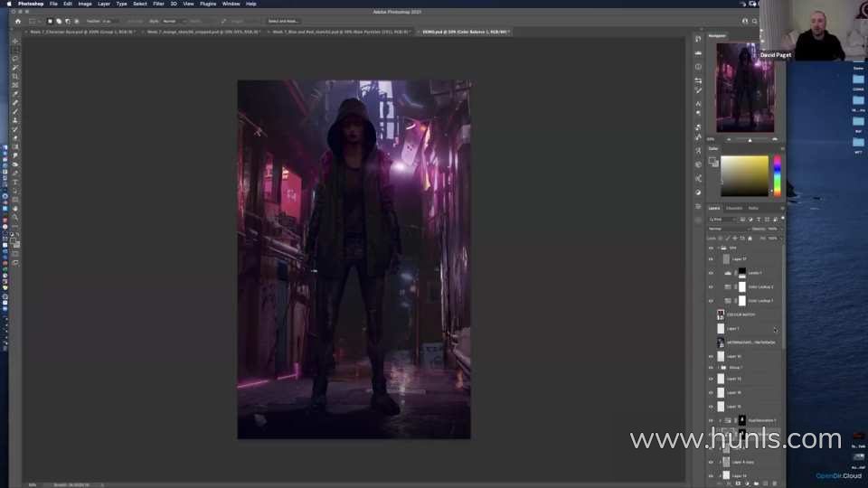Open the Window menu
868x488 pixels.
click(x=231, y=4)
